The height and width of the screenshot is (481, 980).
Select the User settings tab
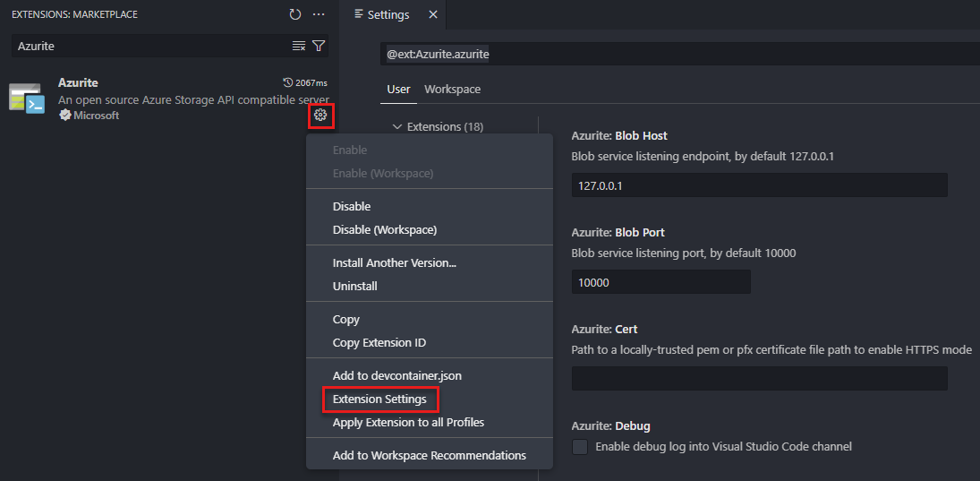click(x=399, y=90)
